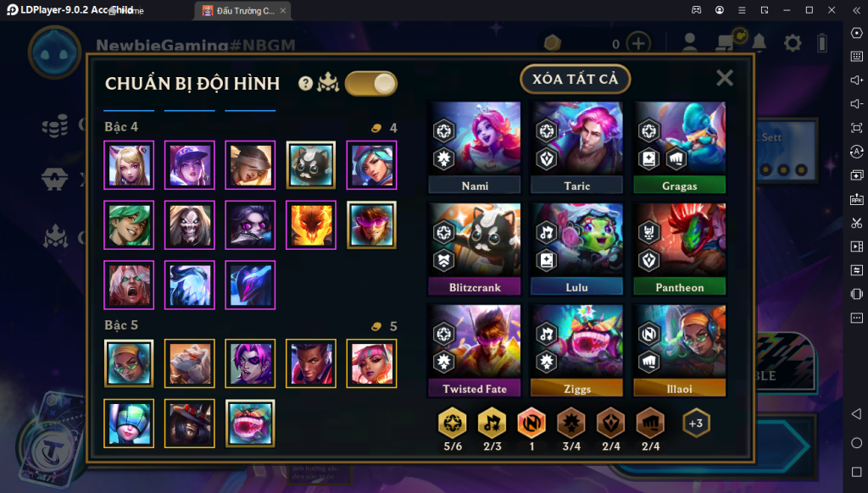The width and height of the screenshot is (868, 493).
Task: Open the LDPlayer hamburger menu
Action: coord(742,10)
